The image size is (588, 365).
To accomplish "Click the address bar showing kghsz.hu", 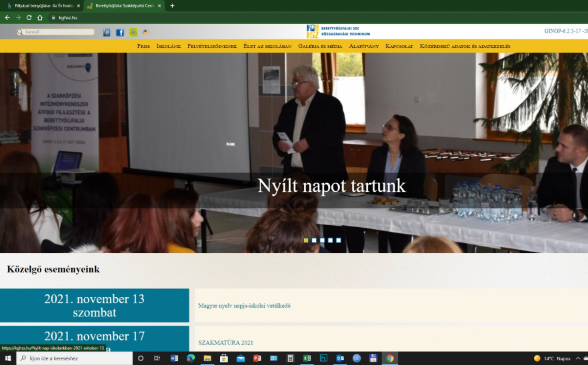I will click(68, 17).
